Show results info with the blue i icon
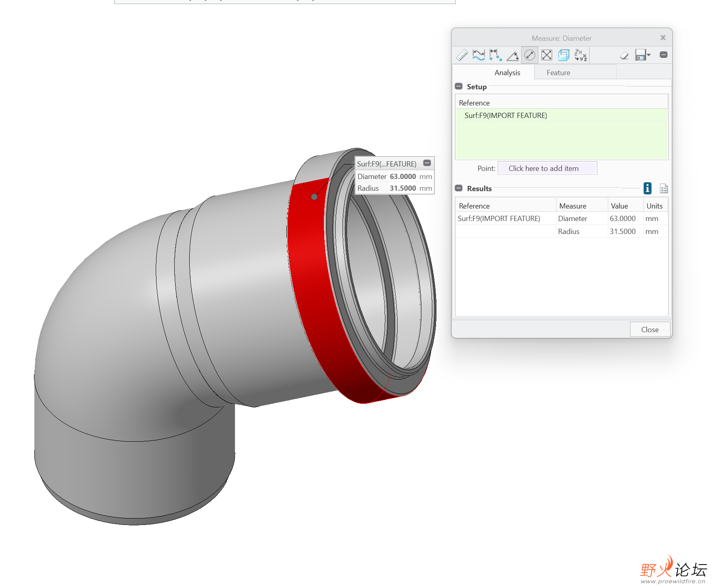The width and height of the screenshot is (715, 588). coord(647,188)
